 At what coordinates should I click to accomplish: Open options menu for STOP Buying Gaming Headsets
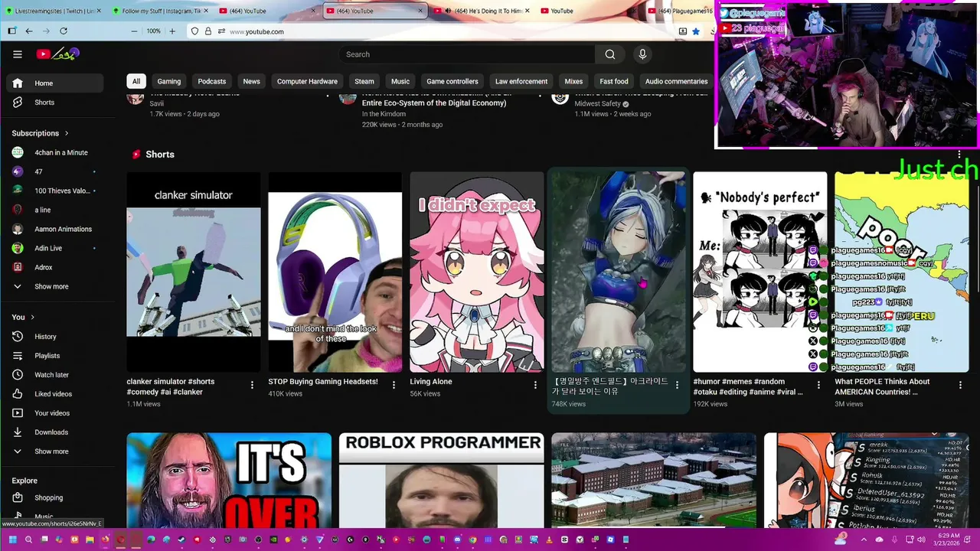(x=394, y=385)
